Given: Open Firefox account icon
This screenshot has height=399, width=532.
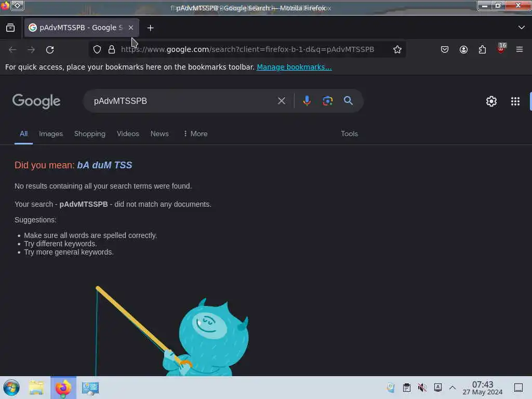Looking at the screenshot, I should click(463, 49).
